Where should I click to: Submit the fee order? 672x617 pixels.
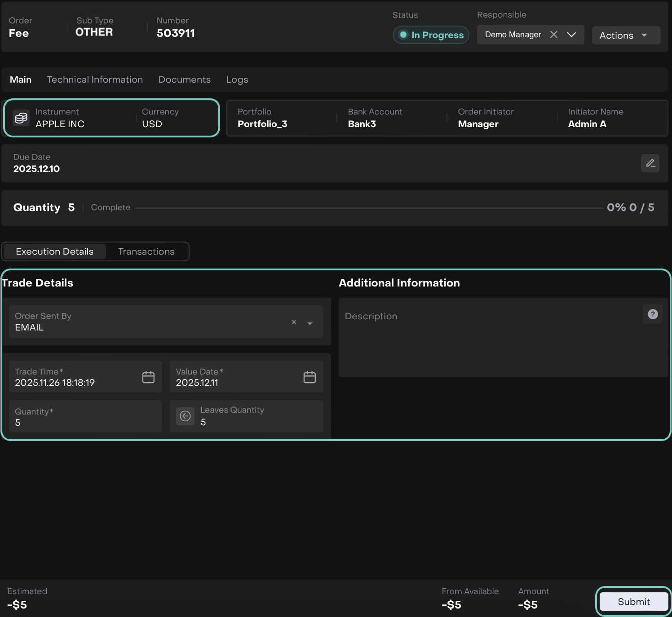pyautogui.click(x=633, y=602)
